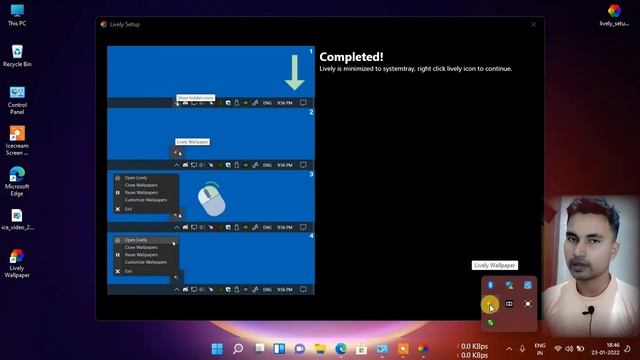
Task: Click the white circle capture icon in tray overflow
Action: click(x=528, y=304)
